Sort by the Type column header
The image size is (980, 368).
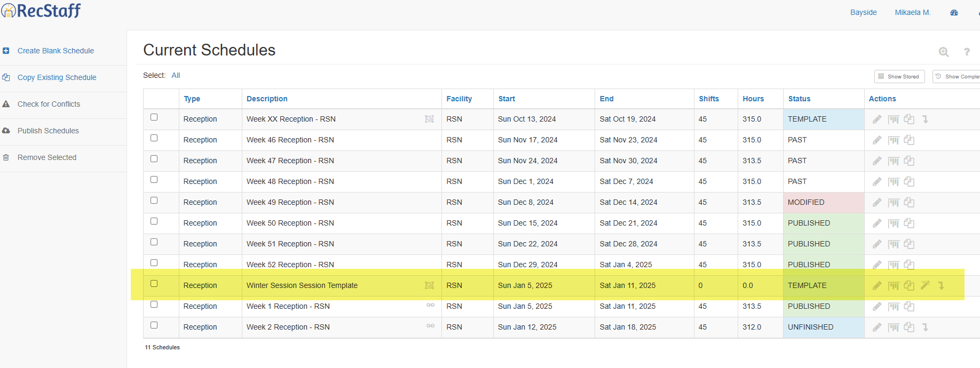(192, 99)
